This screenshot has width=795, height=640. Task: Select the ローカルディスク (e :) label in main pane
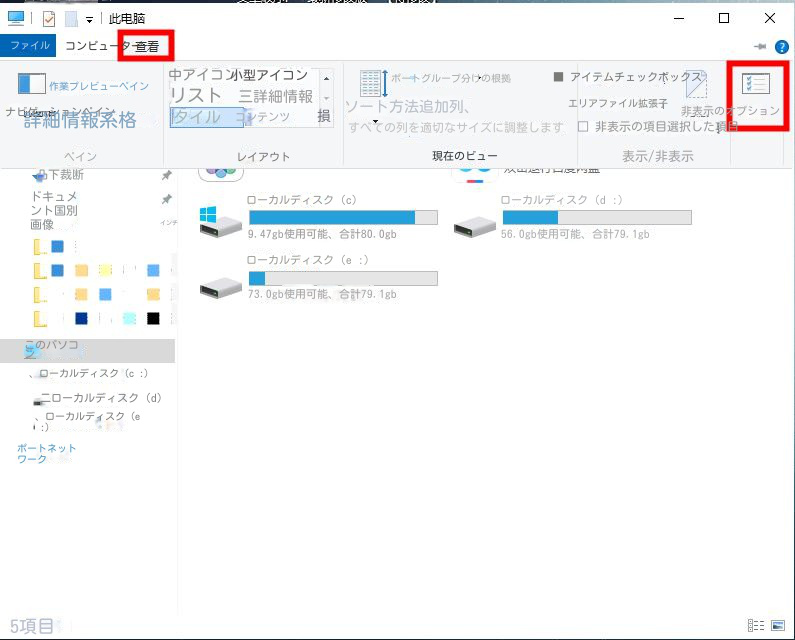tap(307, 260)
